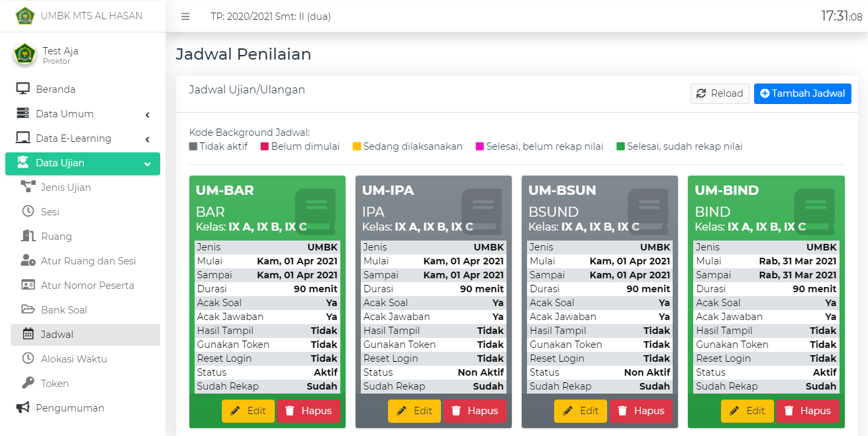
Task: Open the Token page with key icon
Action: [x=54, y=384]
